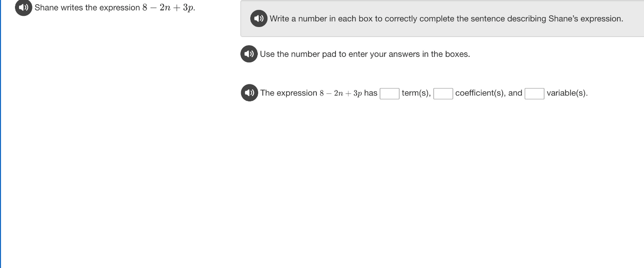The width and height of the screenshot is (644, 268).
Task: Select the answer box before "coefficient(s)"
Action: coord(443,93)
